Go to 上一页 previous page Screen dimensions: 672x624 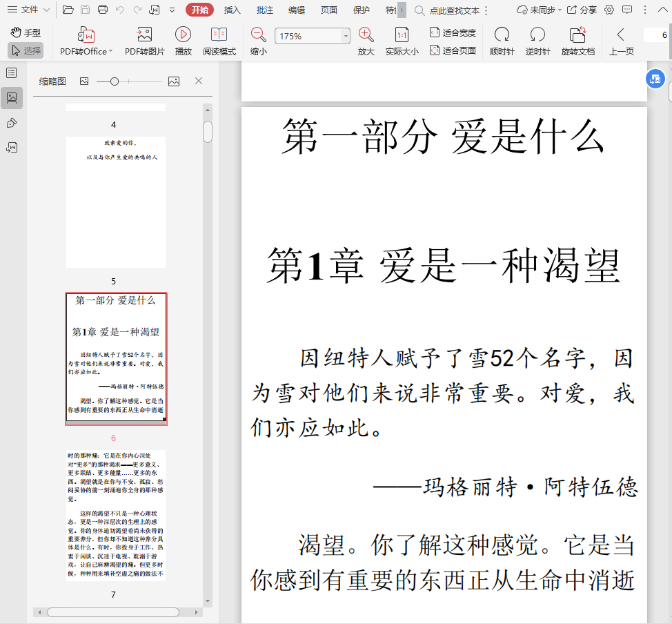tap(621, 41)
